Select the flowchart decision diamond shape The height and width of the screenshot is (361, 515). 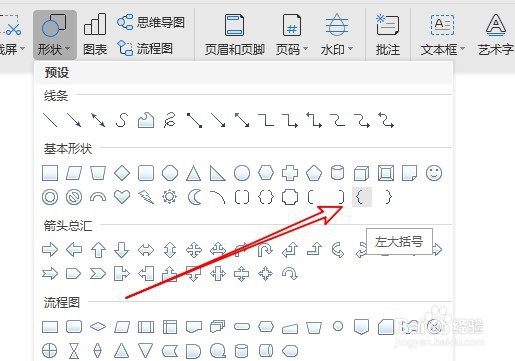click(98, 326)
